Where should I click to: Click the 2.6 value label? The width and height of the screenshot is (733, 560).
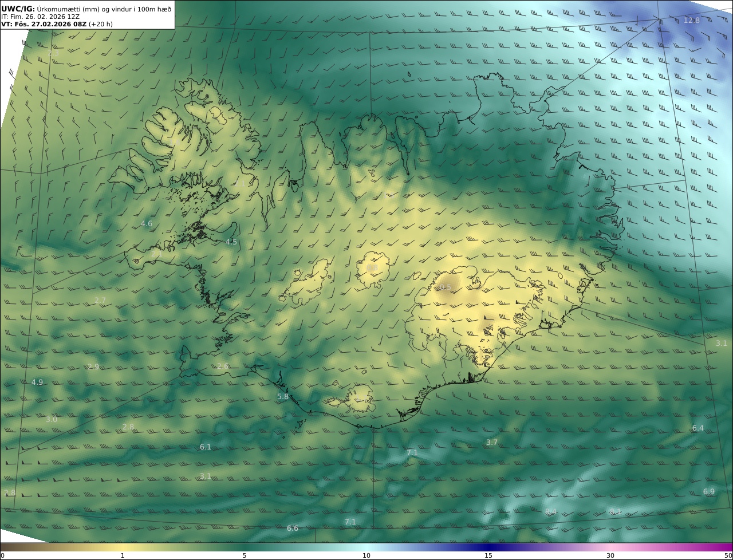223,366
